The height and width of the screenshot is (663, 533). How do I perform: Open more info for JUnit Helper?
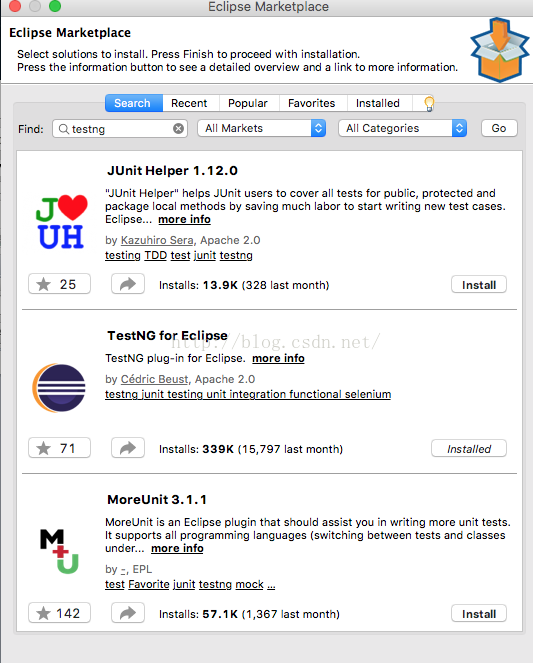[x=184, y=219]
